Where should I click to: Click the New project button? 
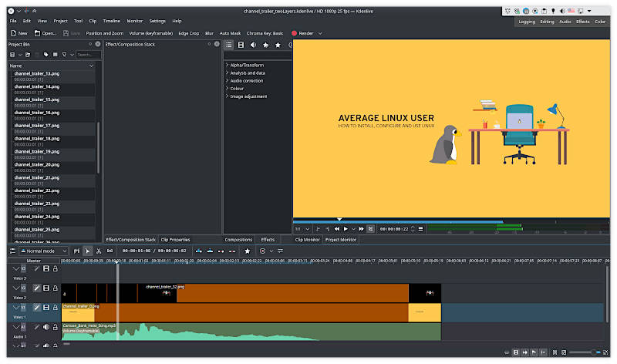click(19, 33)
